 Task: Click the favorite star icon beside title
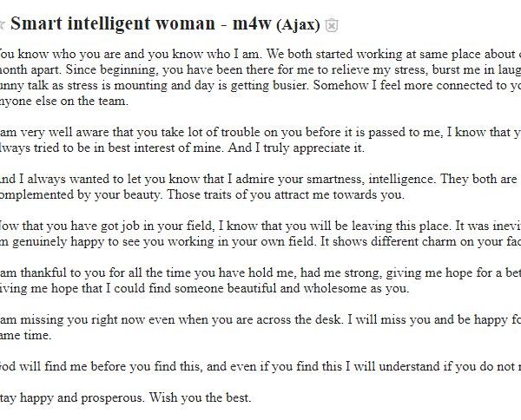[x=3, y=23]
